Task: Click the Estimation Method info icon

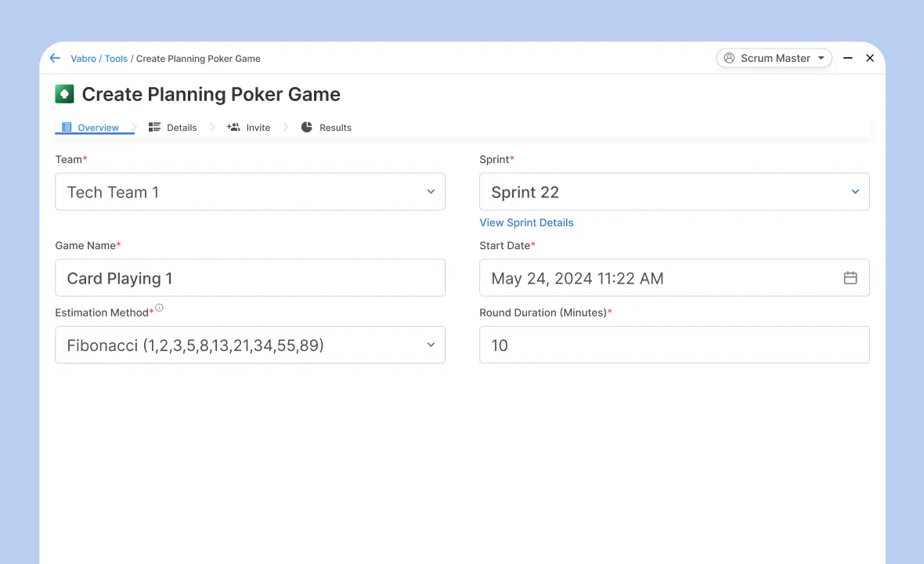Action: coord(159,308)
